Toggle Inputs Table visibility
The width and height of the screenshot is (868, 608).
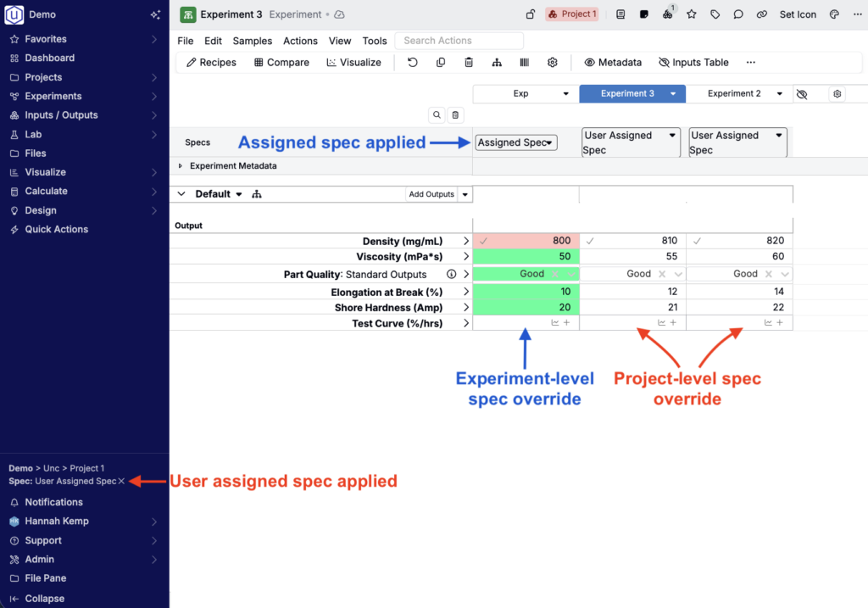click(x=693, y=63)
